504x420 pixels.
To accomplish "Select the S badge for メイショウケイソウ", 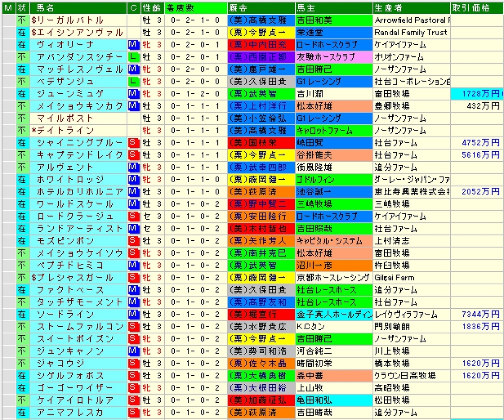I will click(133, 253).
